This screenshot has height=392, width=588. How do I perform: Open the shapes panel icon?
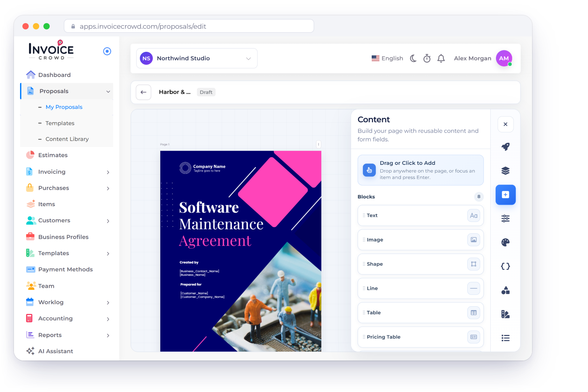[x=505, y=290]
